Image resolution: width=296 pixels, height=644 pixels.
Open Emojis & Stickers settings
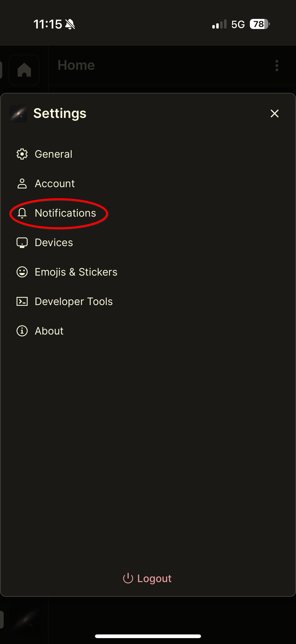tap(76, 272)
